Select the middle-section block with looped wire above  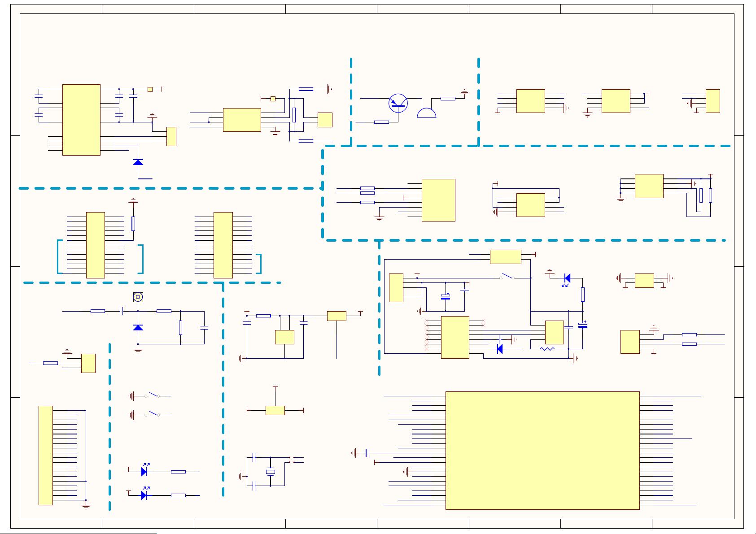[x=531, y=205]
